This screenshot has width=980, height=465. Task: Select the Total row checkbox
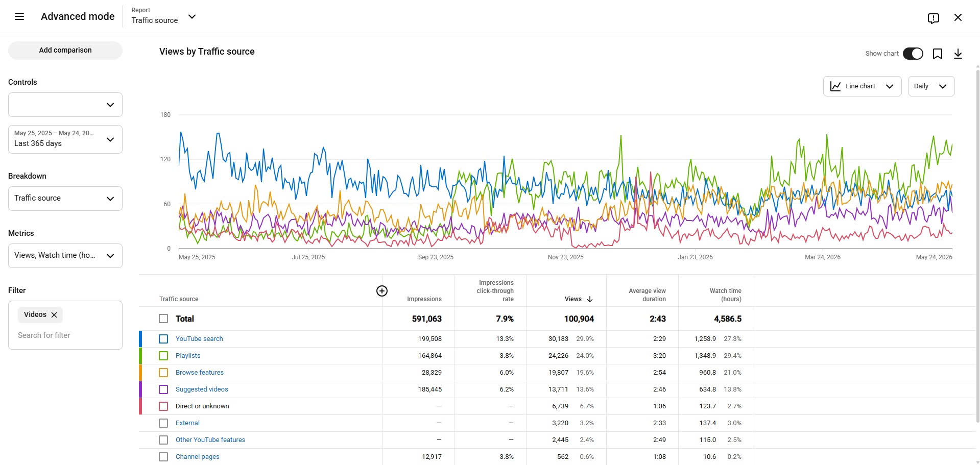point(163,319)
